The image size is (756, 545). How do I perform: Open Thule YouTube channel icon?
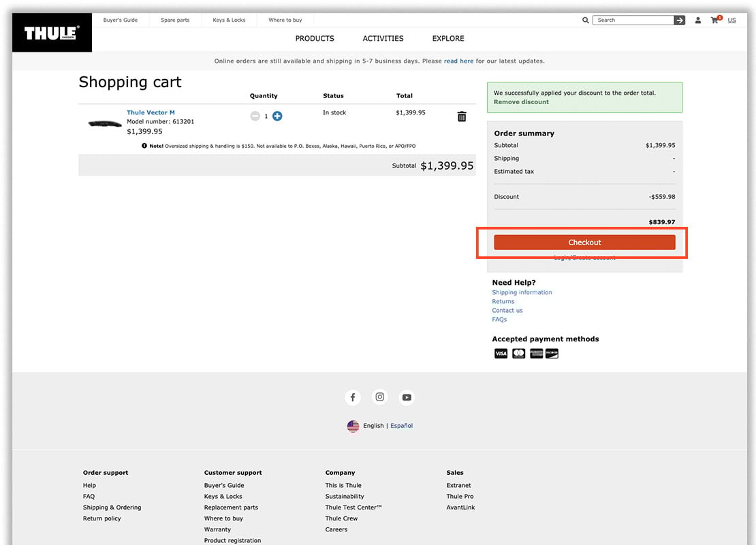[407, 397]
